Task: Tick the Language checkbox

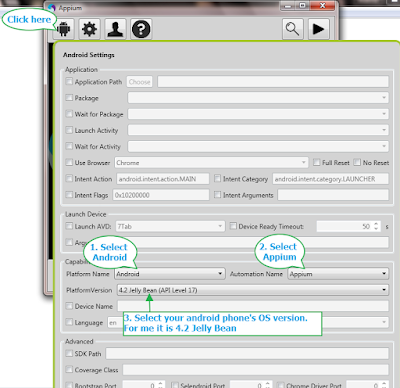Action: coord(69,322)
